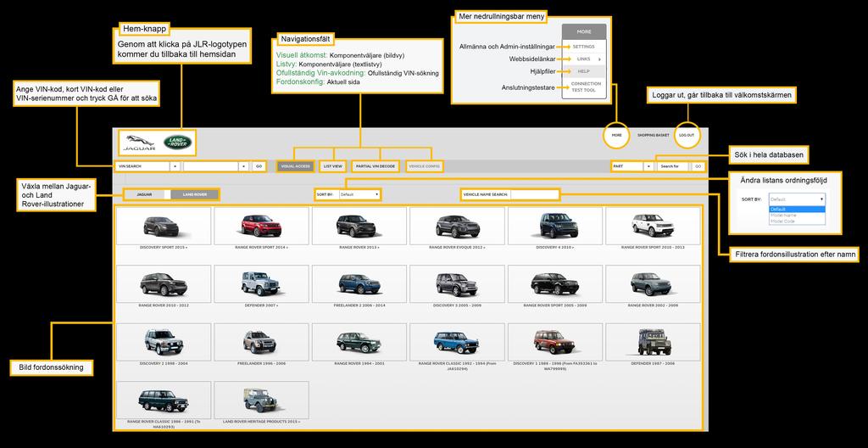Image resolution: width=868 pixels, height=448 pixels.
Task: Select Range Rover 1994-2001 thumbnail
Action: (359, 342)
